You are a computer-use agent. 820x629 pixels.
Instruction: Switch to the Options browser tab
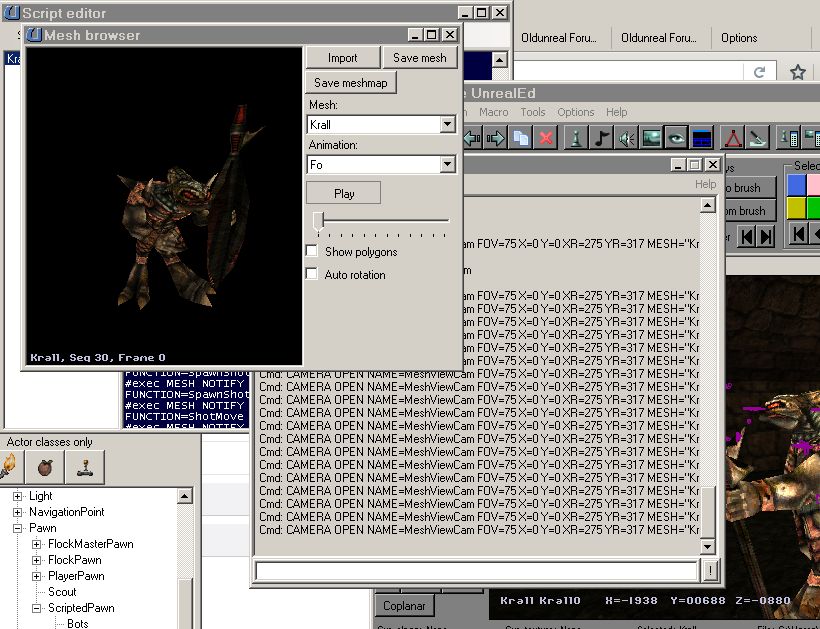click(x=739, y=38)
